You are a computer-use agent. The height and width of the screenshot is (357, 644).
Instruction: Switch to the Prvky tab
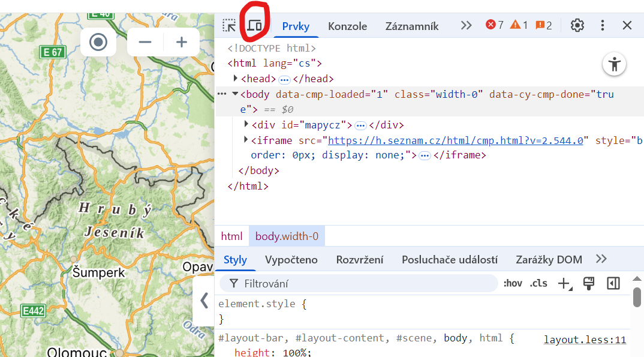pos(296,26)
